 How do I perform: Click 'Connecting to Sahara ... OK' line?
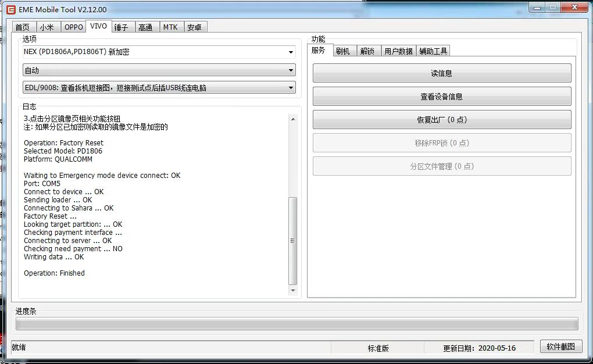69,208
